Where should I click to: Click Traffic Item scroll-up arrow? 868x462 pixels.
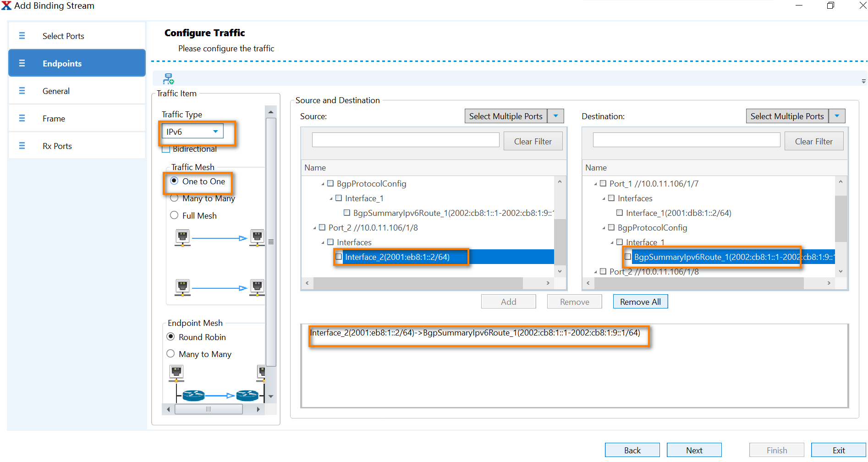click(x=271, y=112)
